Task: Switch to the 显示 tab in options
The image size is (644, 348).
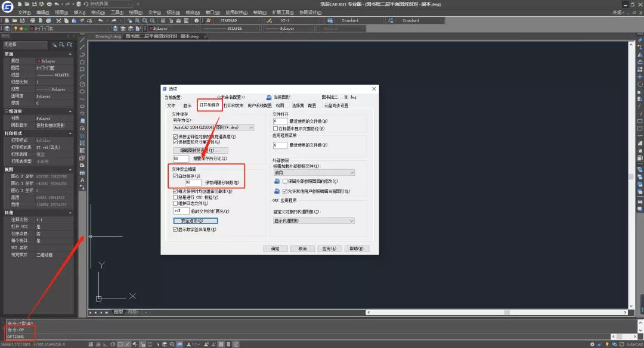Action: 187,106
